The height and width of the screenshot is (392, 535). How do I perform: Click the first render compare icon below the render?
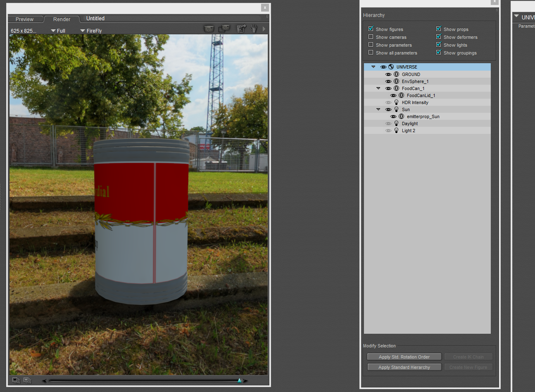tap(16, 380)
